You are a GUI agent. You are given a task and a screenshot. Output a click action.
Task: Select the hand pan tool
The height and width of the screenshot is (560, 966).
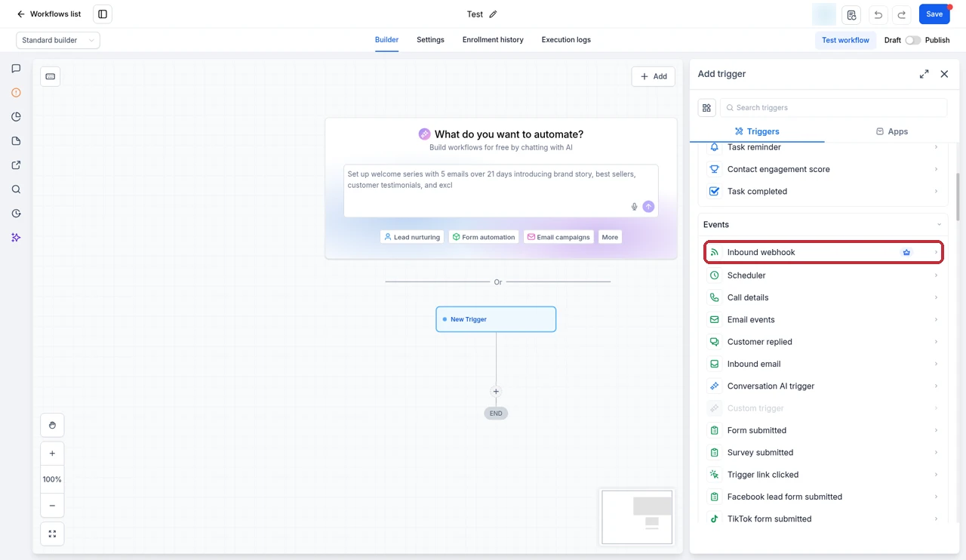coord(52,425)
